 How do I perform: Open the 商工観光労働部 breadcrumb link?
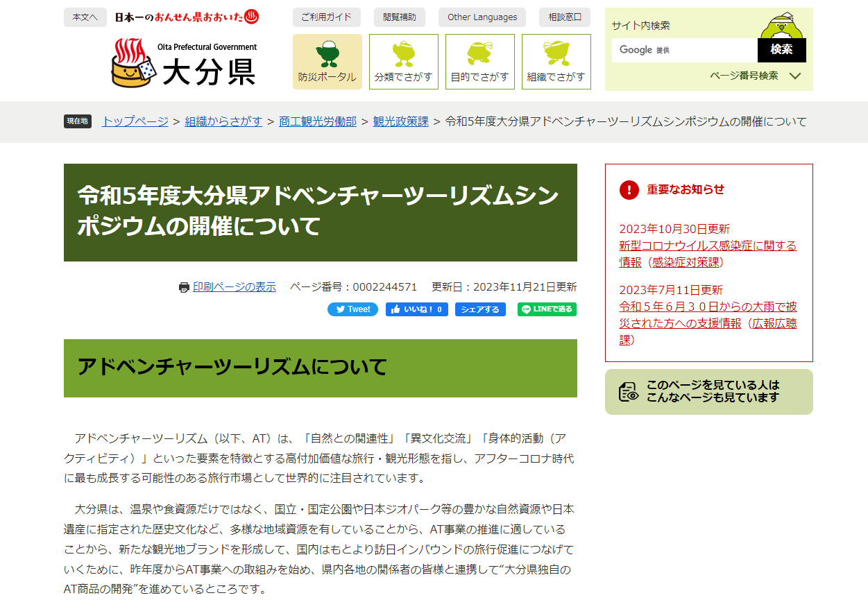point(317,121)
